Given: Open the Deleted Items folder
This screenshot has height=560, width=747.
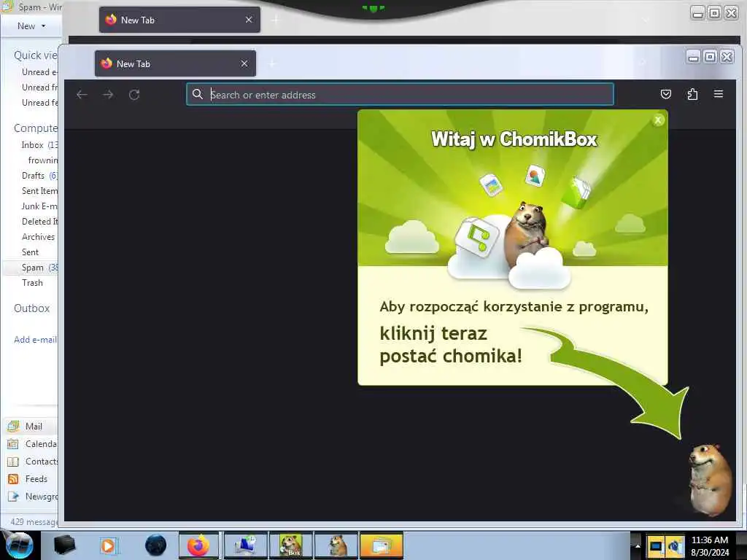Looking at the screenshot, I should click(x=39, y=221).
